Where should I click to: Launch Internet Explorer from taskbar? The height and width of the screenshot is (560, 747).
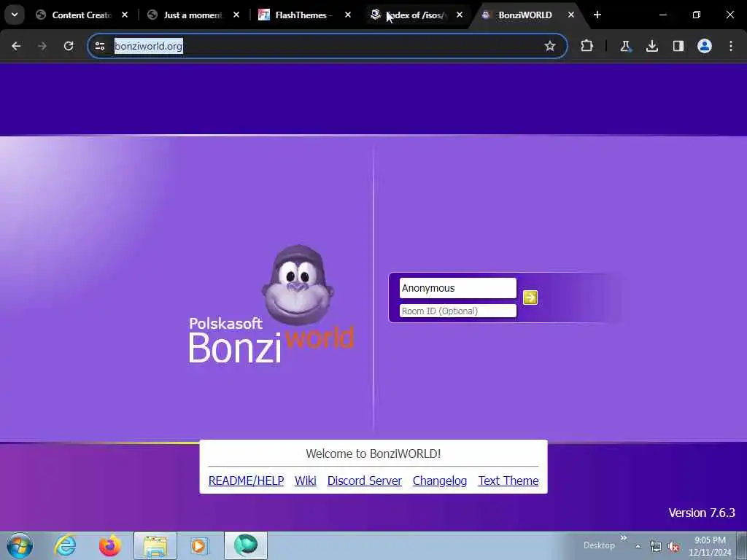(x=65, y=545)
